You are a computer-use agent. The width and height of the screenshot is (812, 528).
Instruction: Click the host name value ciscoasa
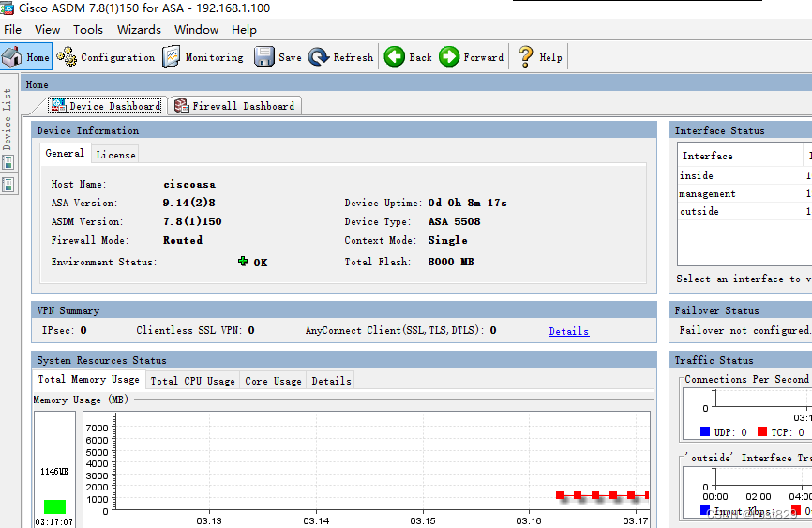point(189,184)
